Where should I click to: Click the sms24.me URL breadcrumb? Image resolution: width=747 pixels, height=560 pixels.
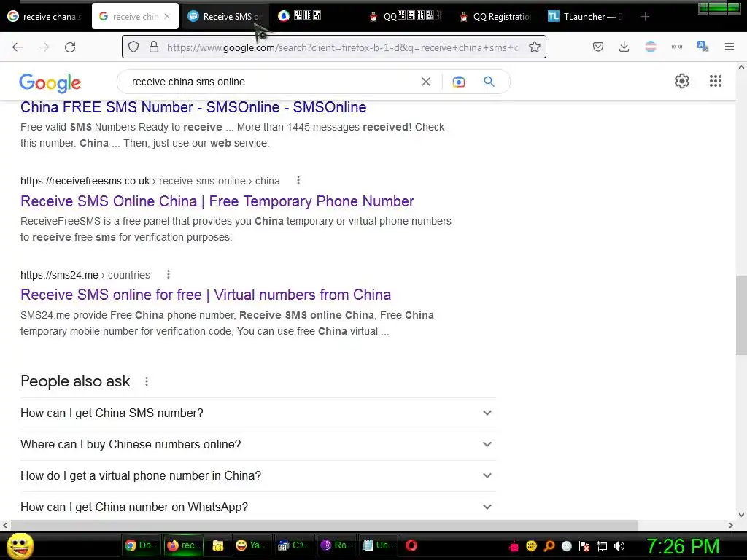(85, 275)
